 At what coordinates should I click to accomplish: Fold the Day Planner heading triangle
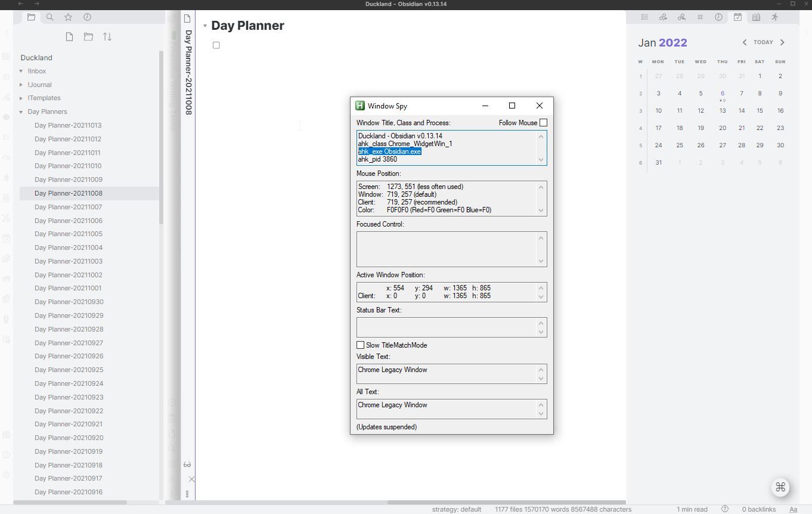pos(205,26)
